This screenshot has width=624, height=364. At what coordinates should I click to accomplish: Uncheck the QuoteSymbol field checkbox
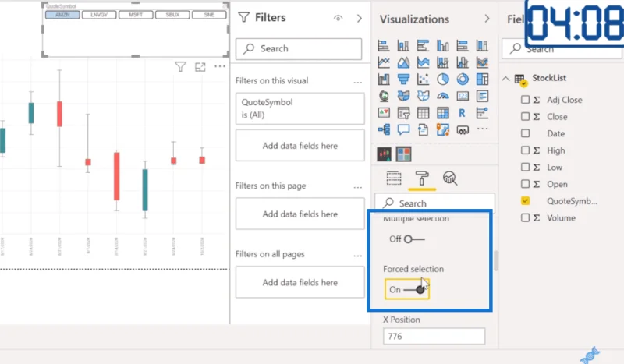tap(525, 201)
